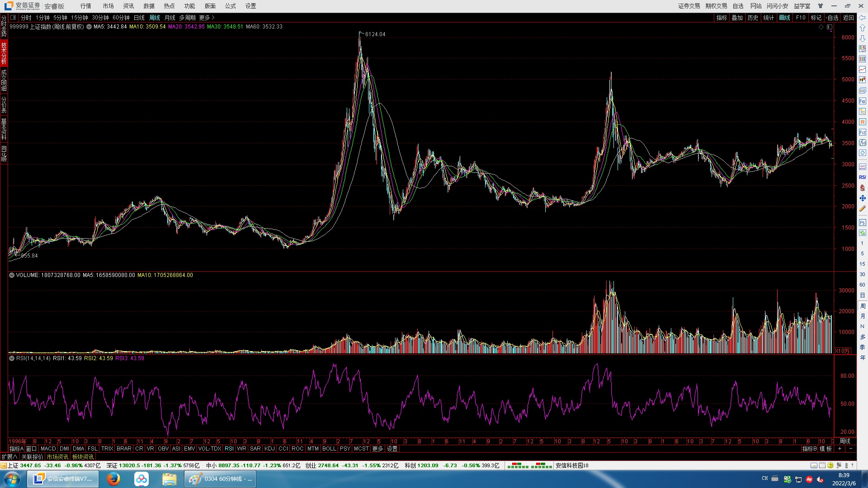The image size is (868, 488).
Task: Click the candlestick chart icon in sidebar
Action: point(862,80)
